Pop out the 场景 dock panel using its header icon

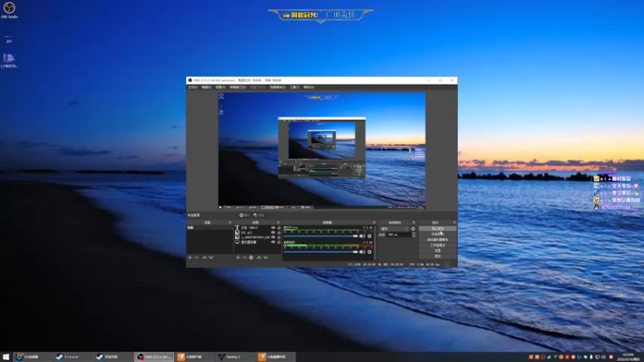[x=230, y=223]
